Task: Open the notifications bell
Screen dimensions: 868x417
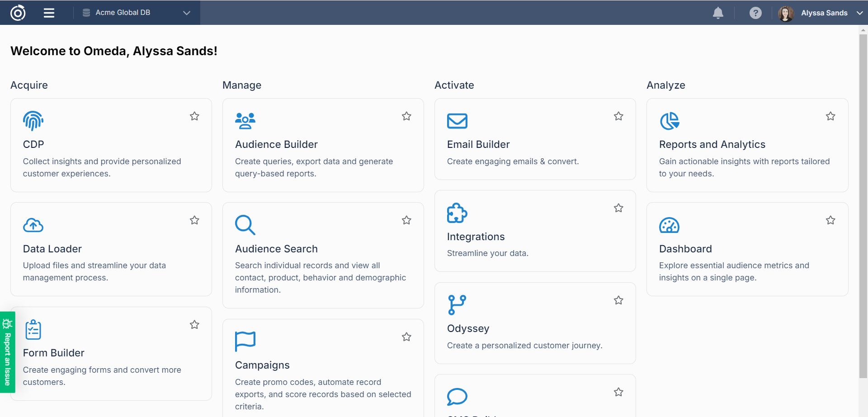Action: point(718,13)
